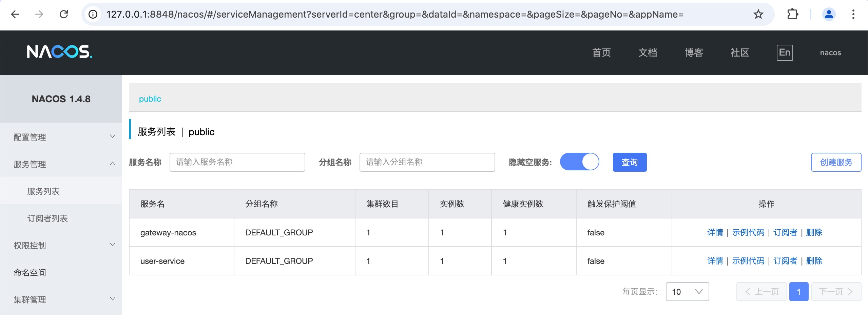Open 博客 in the top navigation
This screenshot has height=315, width=868.
pos(694,52)
